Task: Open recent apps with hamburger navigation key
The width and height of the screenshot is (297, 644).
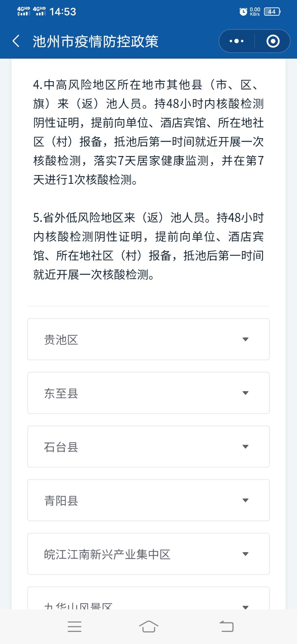Action: 74,627
